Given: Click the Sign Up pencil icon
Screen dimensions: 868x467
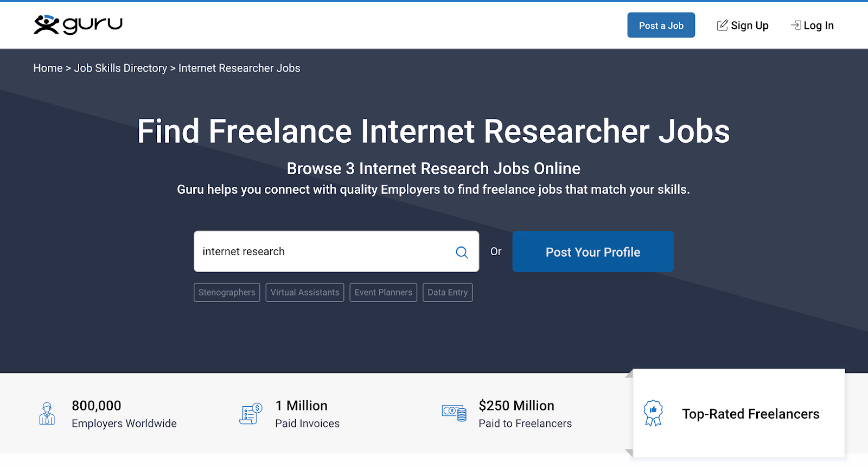Looking at the screenshot, I should tap(722, 26).
